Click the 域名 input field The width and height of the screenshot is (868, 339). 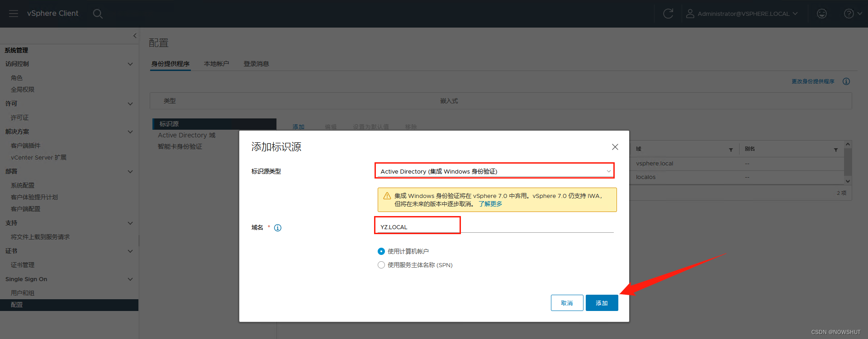(x=495, y=227)
